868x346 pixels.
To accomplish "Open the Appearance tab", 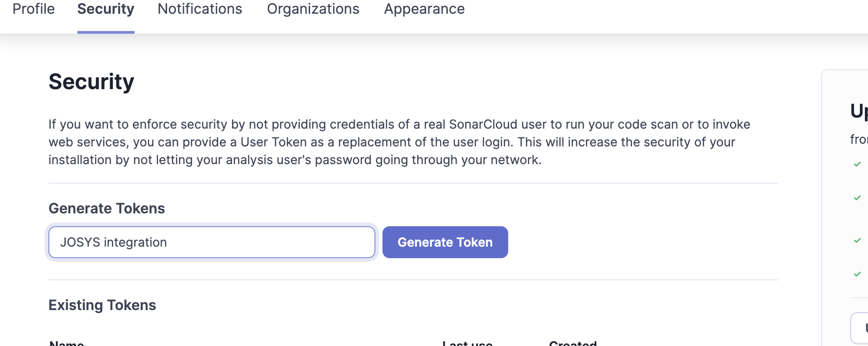I will tap(424, 9).
